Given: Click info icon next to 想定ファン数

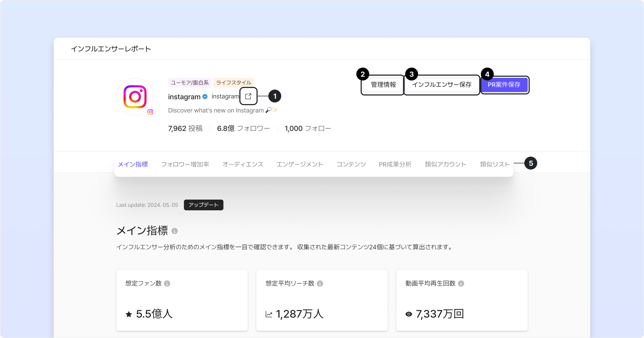Looking at the screenshot, I should click(x=167, y=284).
